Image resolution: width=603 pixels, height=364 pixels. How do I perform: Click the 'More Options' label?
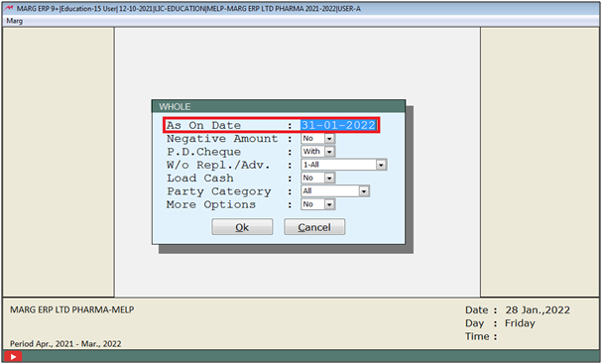(x=211, y=204)
